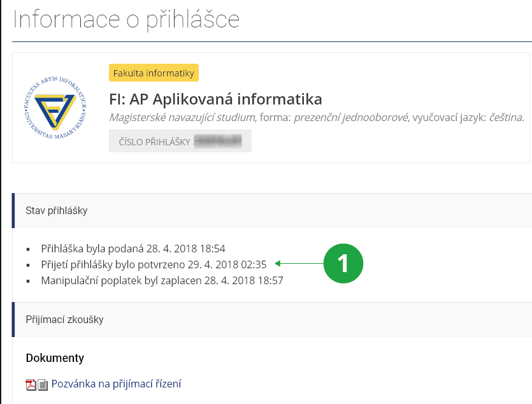Click the blurred application number
Image resolution: width=532 pixels, height=404 pixels.
pyautogui.click(x=219, y=142)
